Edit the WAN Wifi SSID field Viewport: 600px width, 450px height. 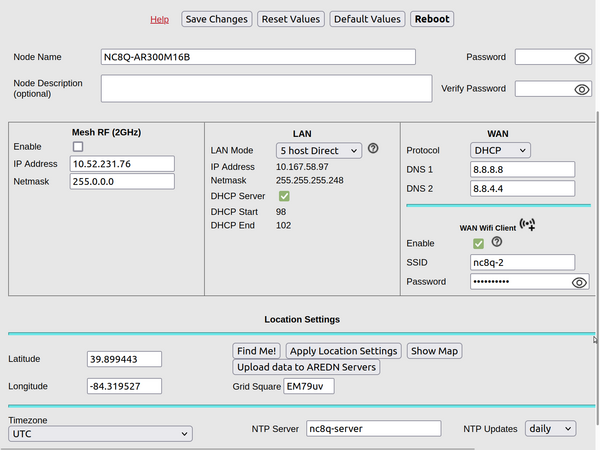coord(522,262)
